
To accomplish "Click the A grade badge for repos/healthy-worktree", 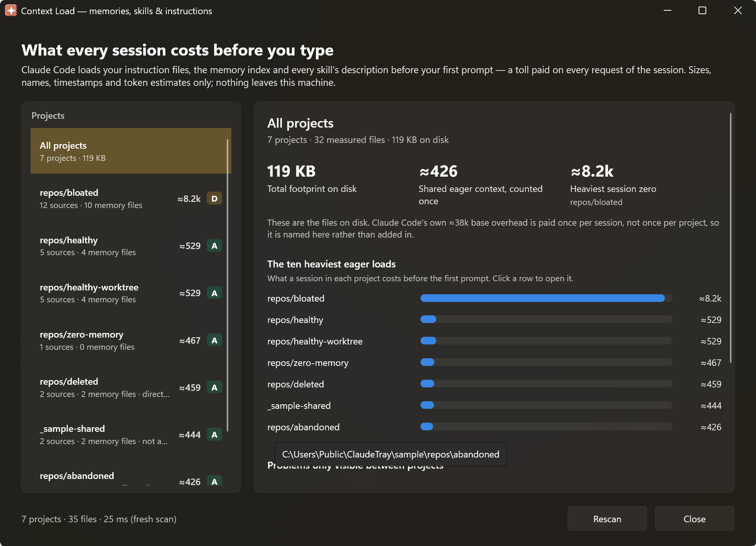I will 214,293.
